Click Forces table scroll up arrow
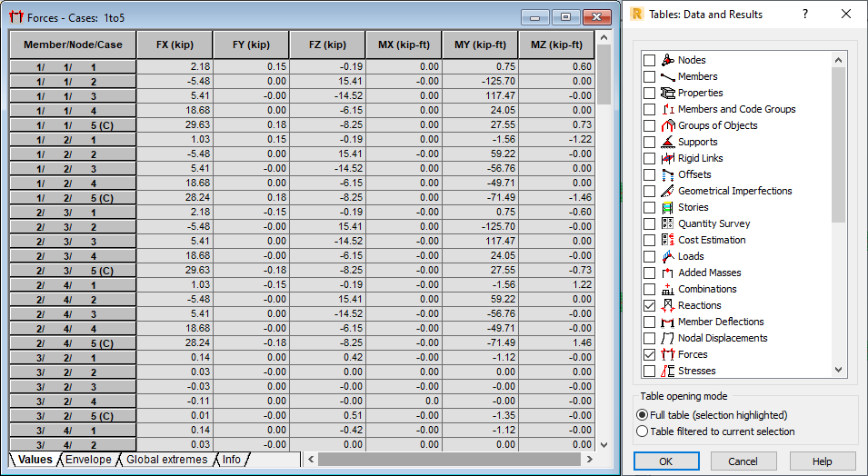868x476 pixels. point(604,37)
